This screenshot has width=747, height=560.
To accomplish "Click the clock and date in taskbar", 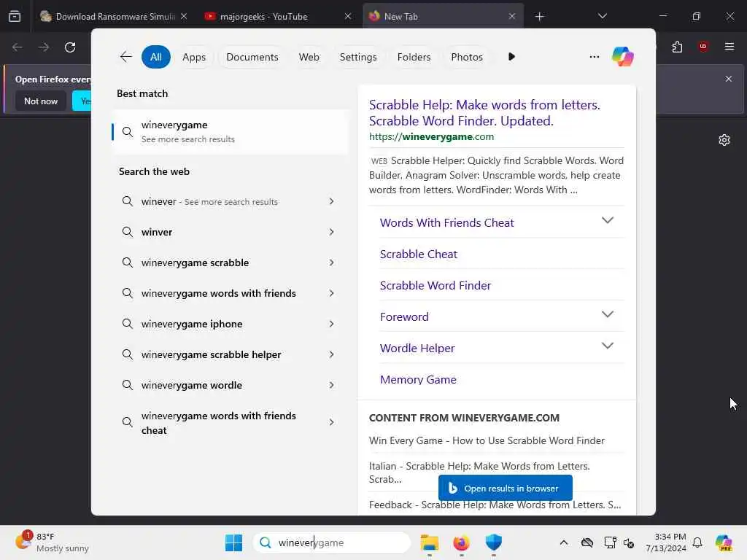I will point(665,542).
